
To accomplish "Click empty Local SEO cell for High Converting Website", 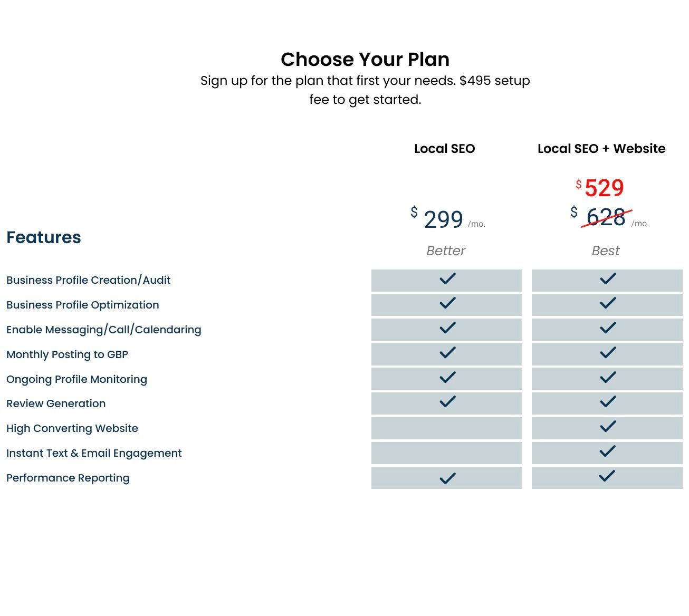I will pyautogui.click(x=447, y=428).
